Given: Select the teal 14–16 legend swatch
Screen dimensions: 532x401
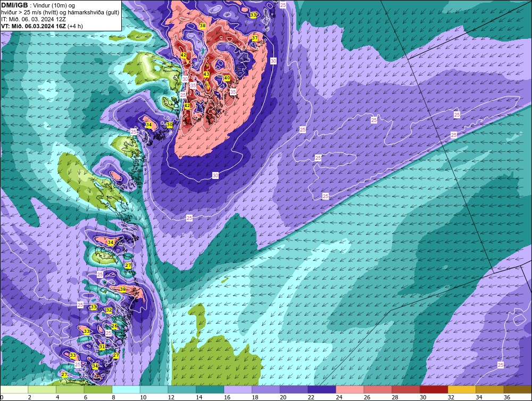Looking at the screenshot, I should (x=210, y=389).
